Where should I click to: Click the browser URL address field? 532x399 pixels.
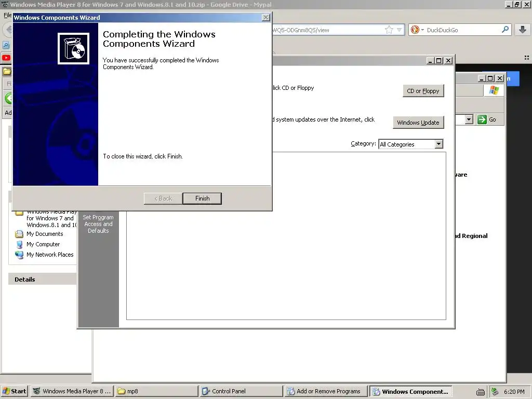[x=327, y=30]
